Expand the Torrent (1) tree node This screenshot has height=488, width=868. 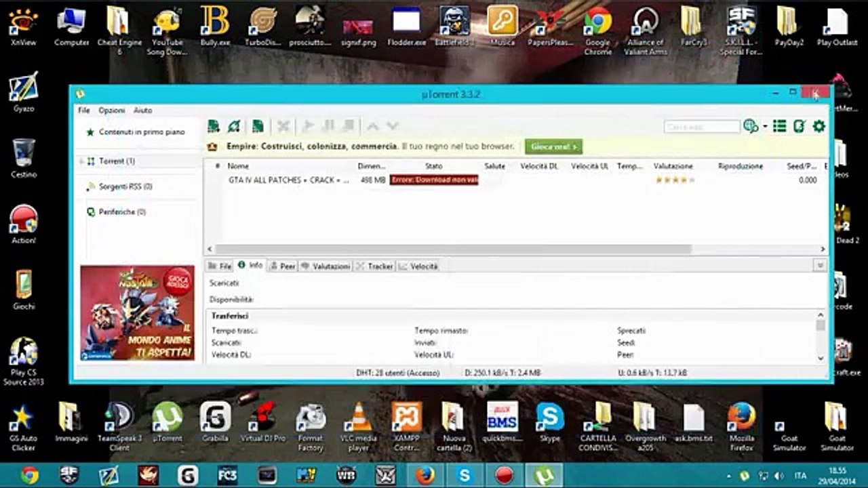(x=81, y=161)
